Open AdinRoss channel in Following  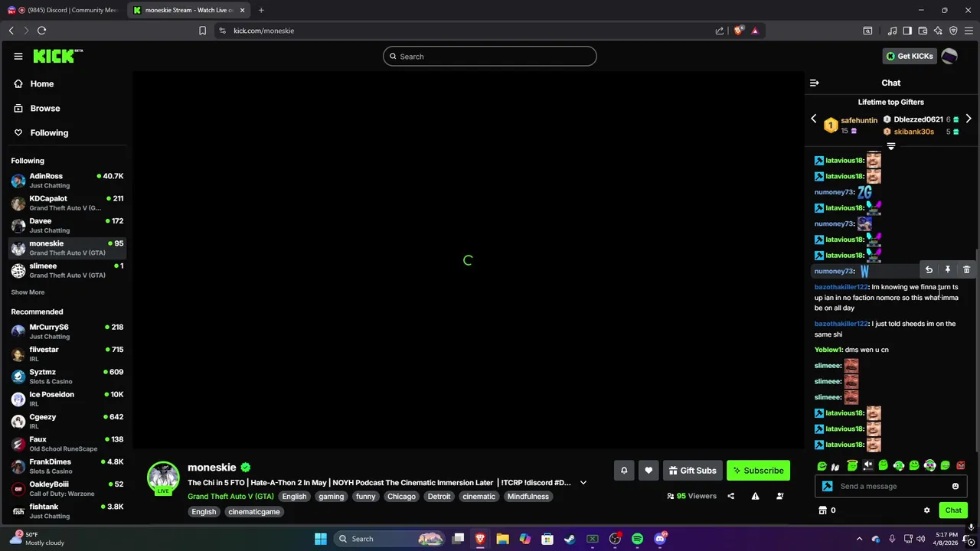click(x=67, y=181)
